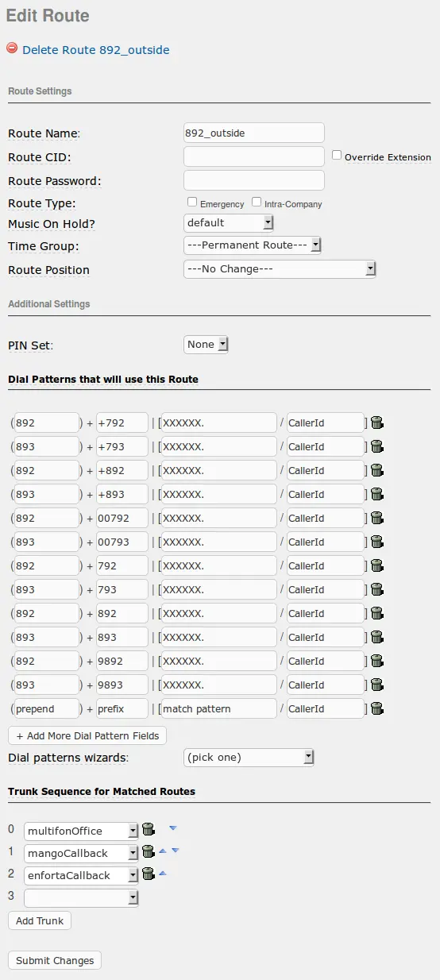Move multifonOffice trunk down with the arrow
Image resolution: width=440 pixels, height=980 pixels.
[x=173, y=828]
